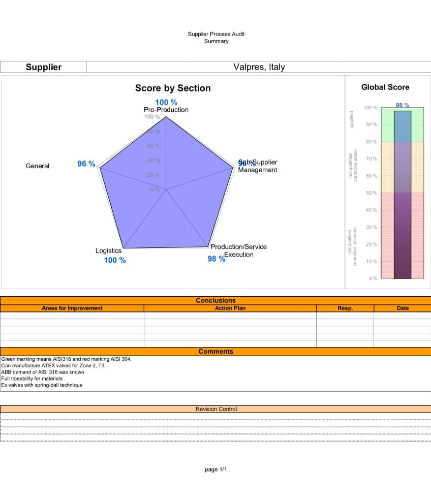431x504 pixels.
Task: Click the blue 100 % under Logistics
Action: coord(115,260)
